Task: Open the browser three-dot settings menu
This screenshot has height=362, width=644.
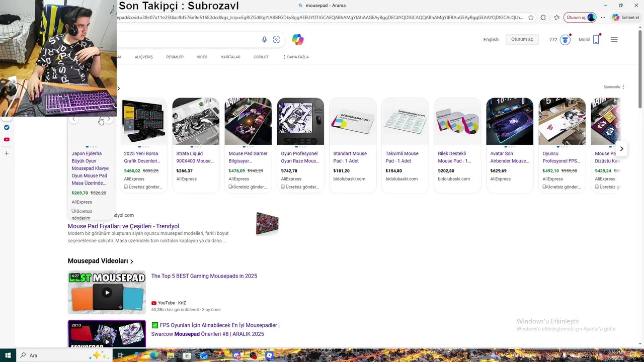Action: tap(603, 18)
